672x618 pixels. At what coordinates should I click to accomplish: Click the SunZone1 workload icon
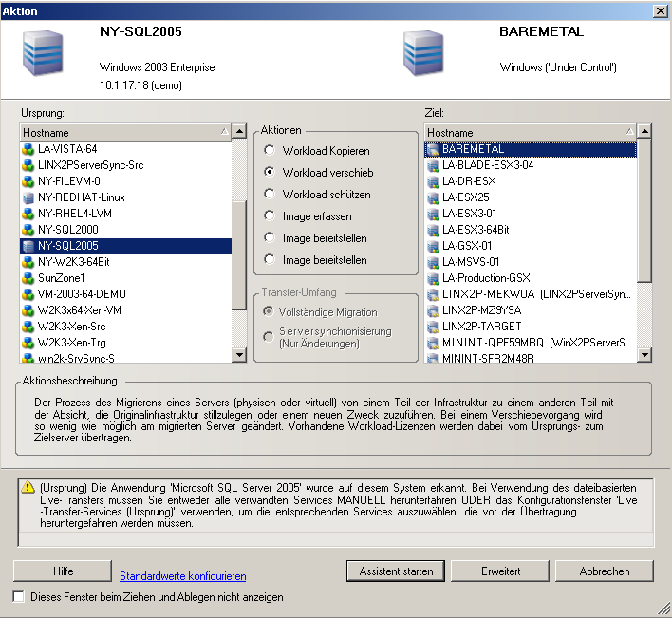click(x=28, y=278)
